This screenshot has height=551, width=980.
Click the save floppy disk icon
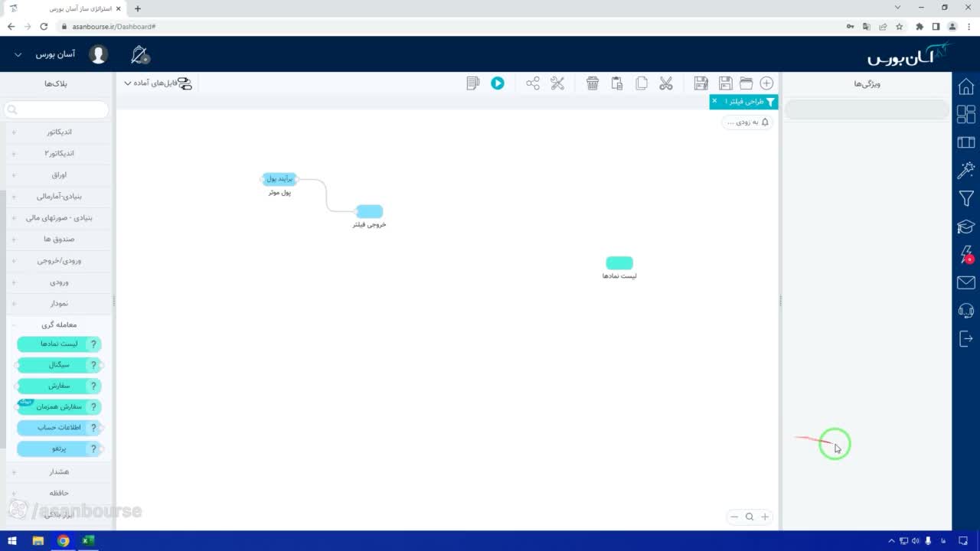tap(725, 83)
